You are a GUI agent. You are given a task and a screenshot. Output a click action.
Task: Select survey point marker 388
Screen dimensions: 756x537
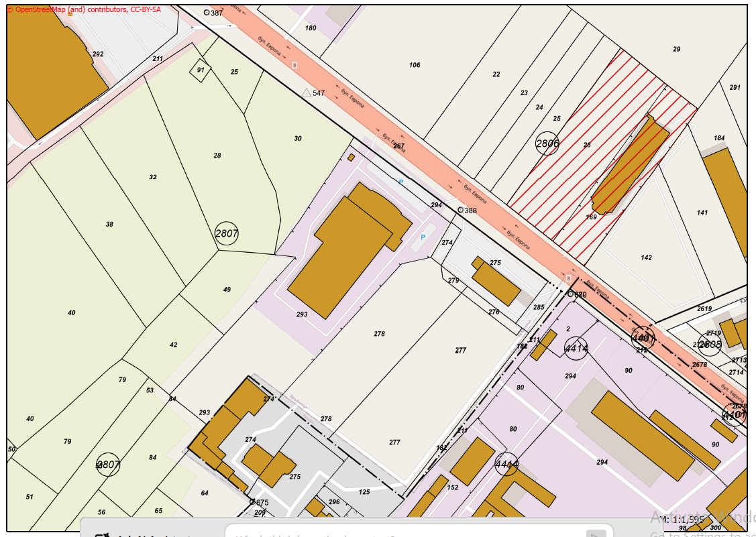point(460,211)
